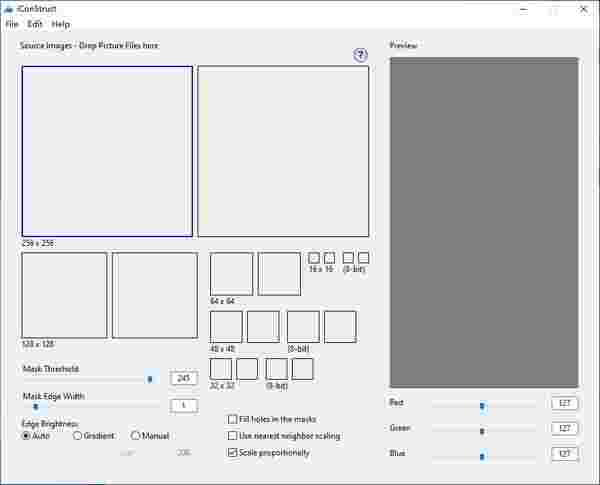The height and width of the screenshot is (485, 600).
Task: Click the Green value field showing 127
Action: click(564, 428)
